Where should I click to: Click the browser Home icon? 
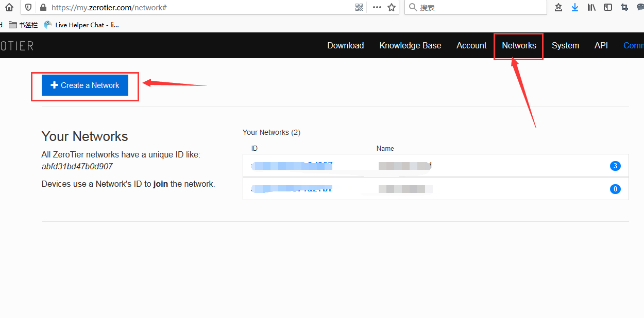click(9, 7)
